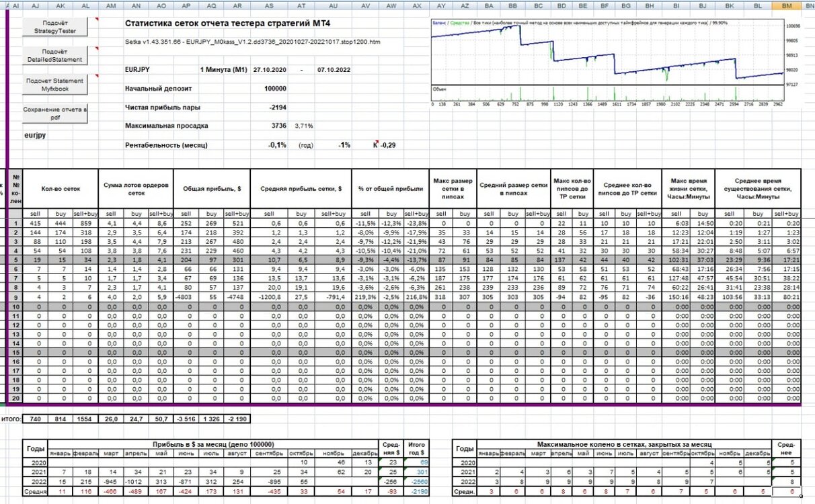Select net profit value -2194

[x=277, y=107]
